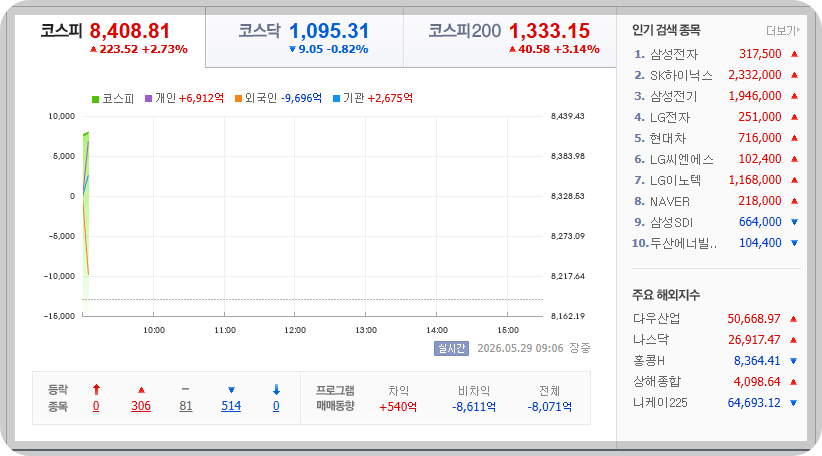The width and height of the screenshot is (822, 456).
Task: Open 삼성전자 in popular searches
Action: tap(674, 54)
